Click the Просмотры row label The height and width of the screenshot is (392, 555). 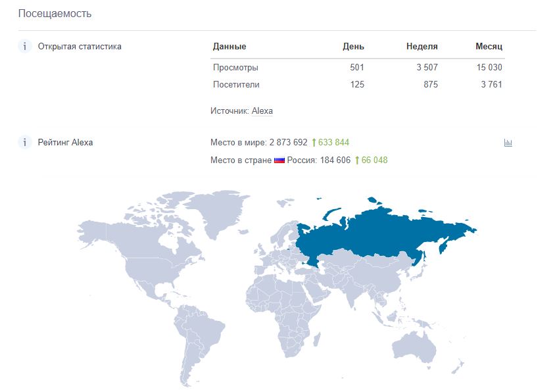(235, 67)
